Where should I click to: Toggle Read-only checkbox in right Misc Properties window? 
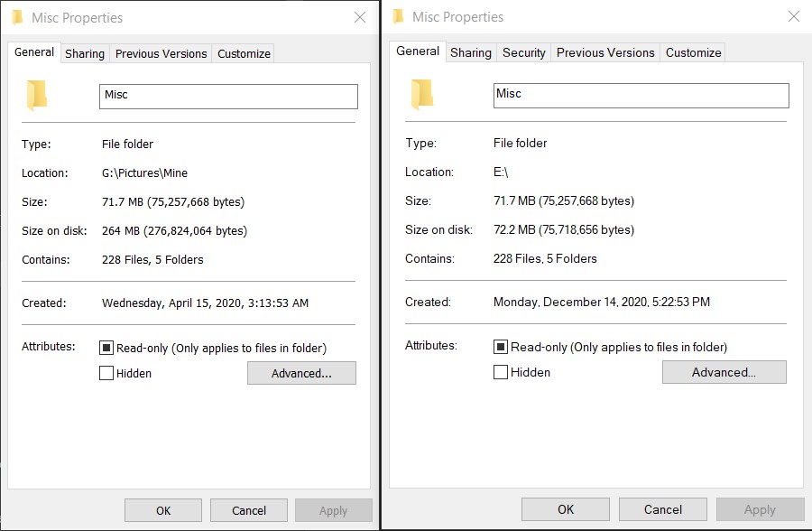[x=501, y=347]
